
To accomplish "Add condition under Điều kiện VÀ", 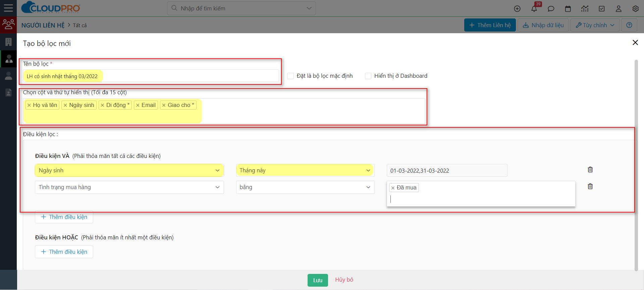I will (x=64, y=217).
